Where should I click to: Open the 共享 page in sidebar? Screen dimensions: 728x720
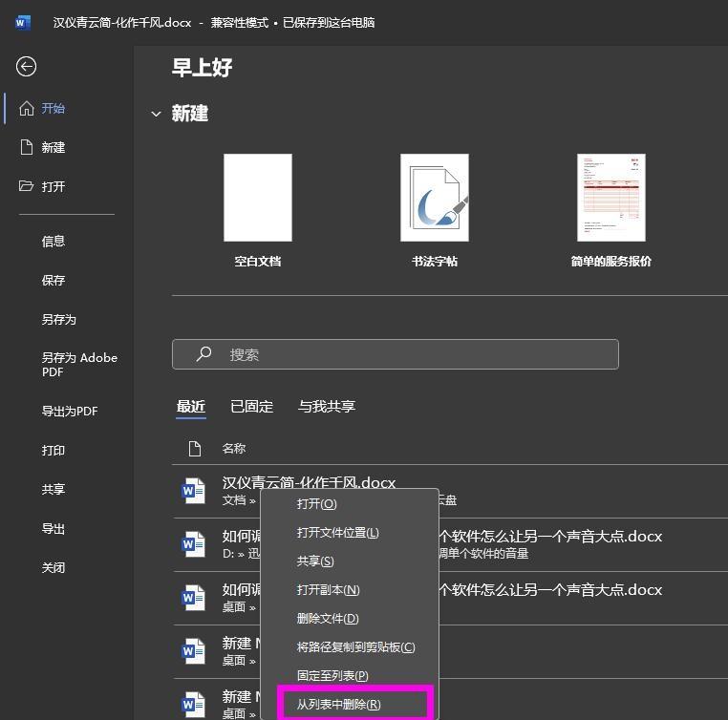(53, 489)
